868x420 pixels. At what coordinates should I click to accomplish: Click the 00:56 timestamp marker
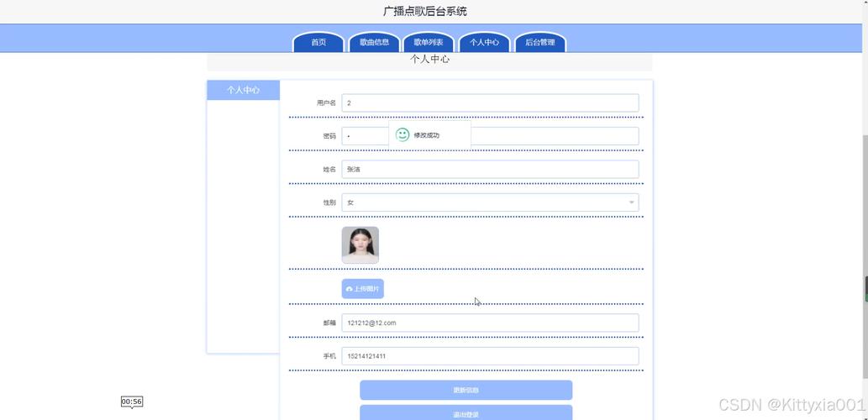pos(132,402)
